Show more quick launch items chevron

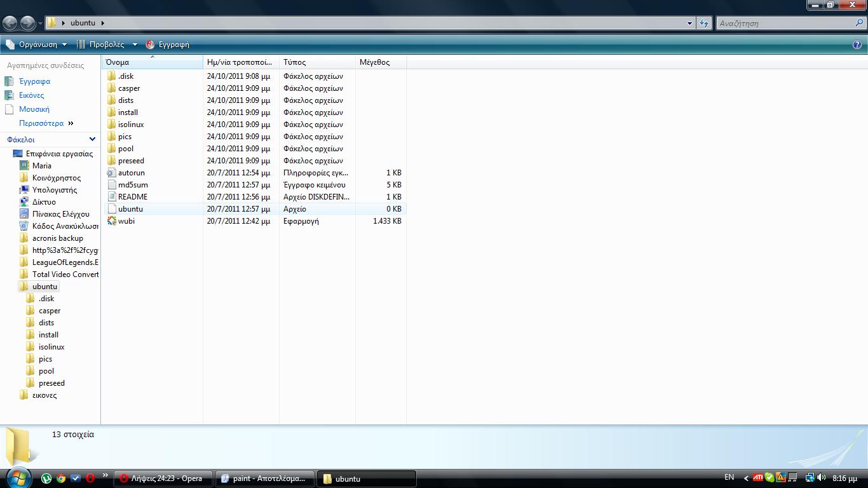tap(105, 475)
